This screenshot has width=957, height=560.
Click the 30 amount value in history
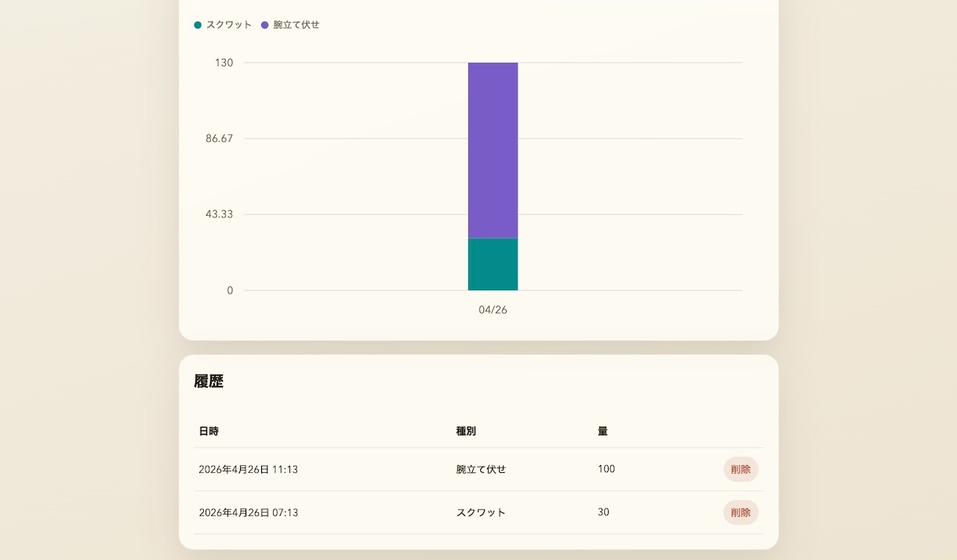603,512
